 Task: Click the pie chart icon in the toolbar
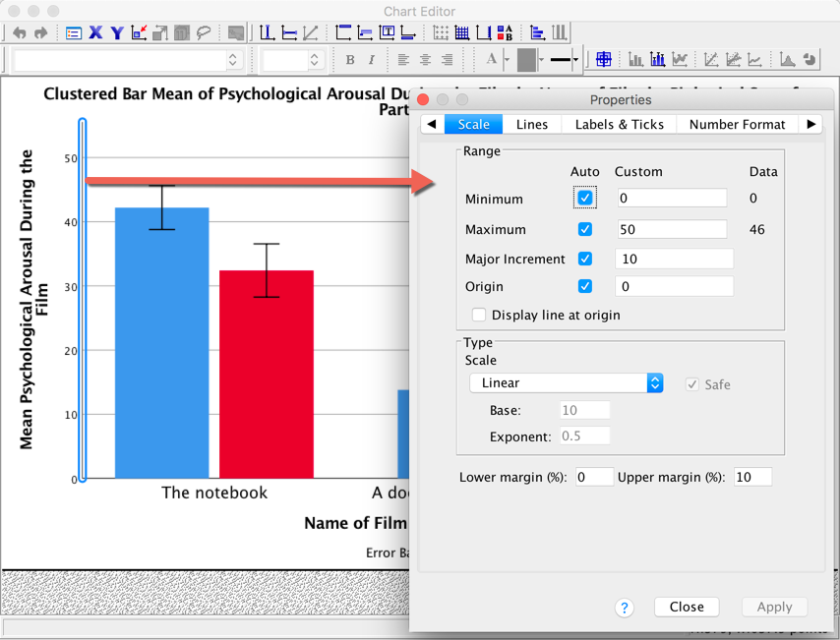[810, 60]
